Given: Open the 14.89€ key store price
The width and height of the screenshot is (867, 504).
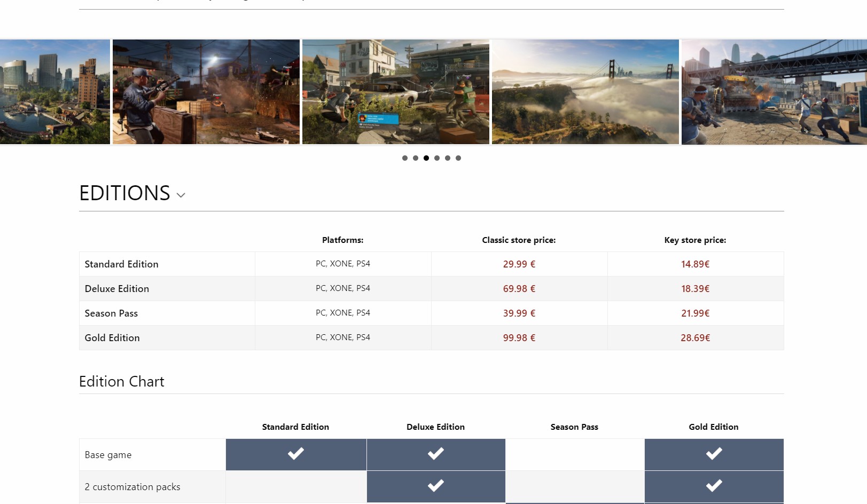Looking at the screenshot, I should [x=696, y=264].
